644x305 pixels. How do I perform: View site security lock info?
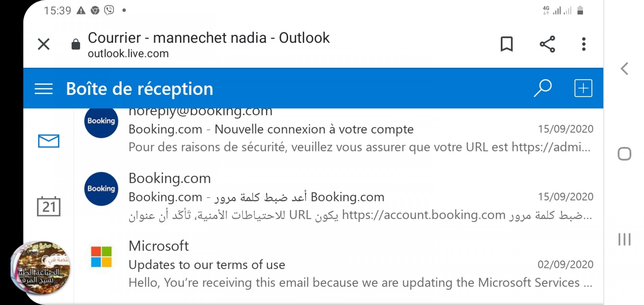click(x=76, y=44)
